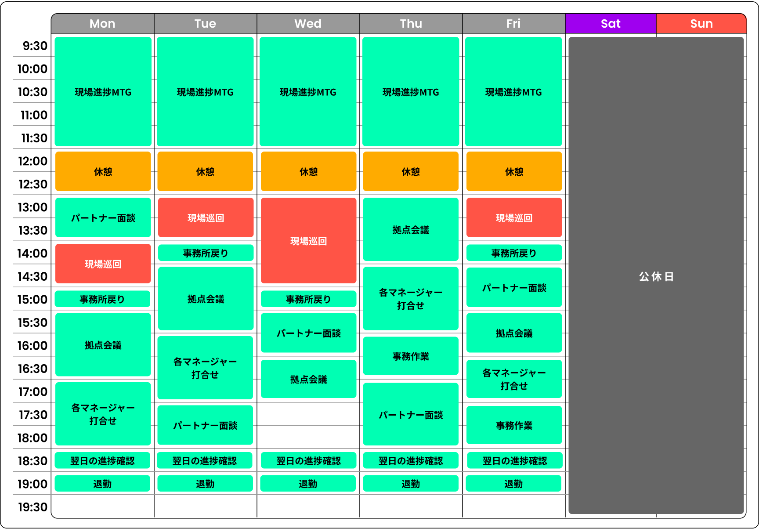Open Thursday's 各マネージャー打合せ event

click(x=411, y=299)
